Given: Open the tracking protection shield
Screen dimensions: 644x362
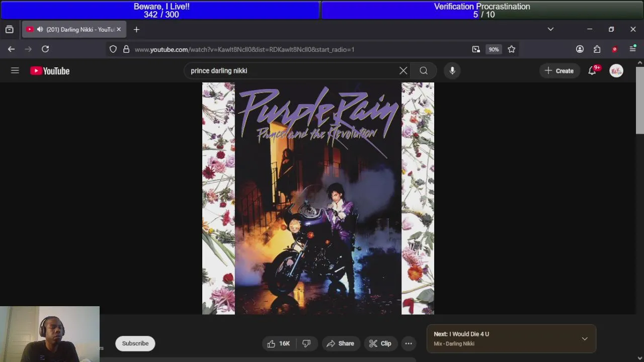Looking at the screenshot, I should click(113, 49).
